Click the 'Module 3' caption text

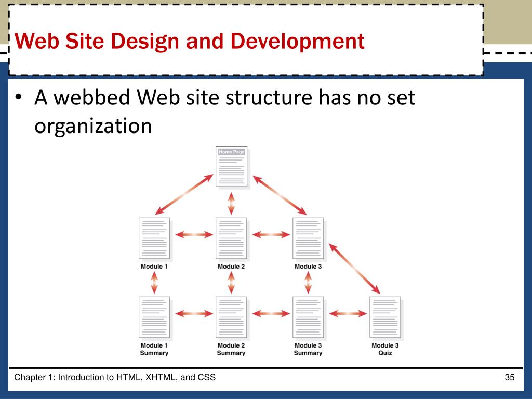[308, 267]
